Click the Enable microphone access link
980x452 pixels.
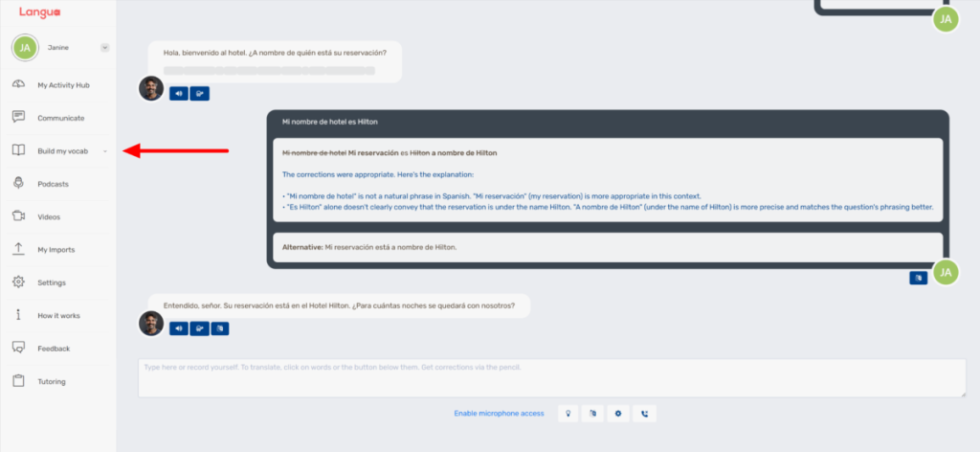[x=499, y=414]
